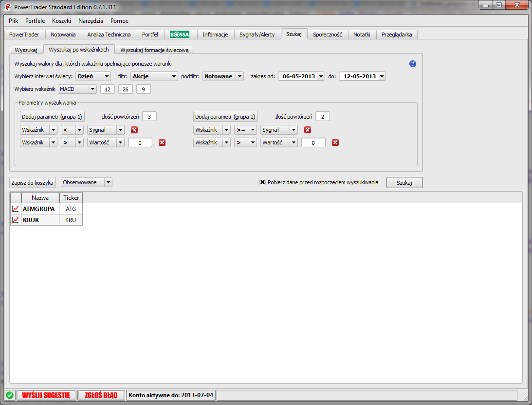This screenshot has width=532, height=405.
Task: Select the KRUK name cell
Action: tap(40, 220)
